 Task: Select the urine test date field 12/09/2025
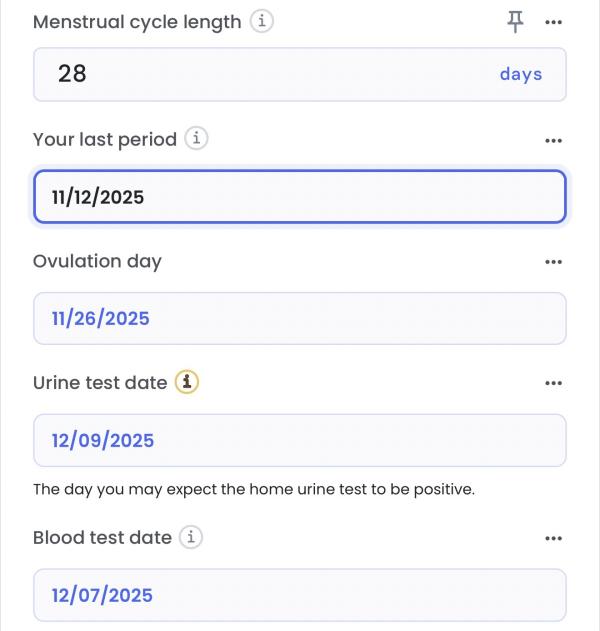(x=300, y=440)
